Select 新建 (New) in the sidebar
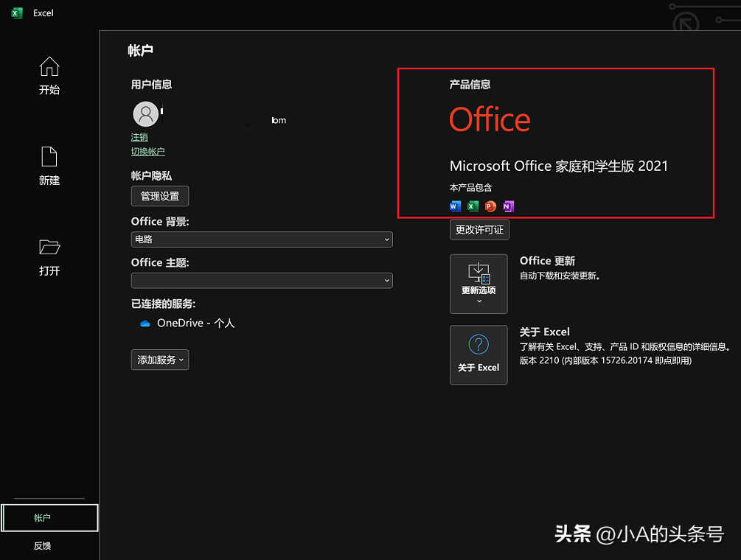Screen dimensions: 741x560 click(x=49, y=167)
